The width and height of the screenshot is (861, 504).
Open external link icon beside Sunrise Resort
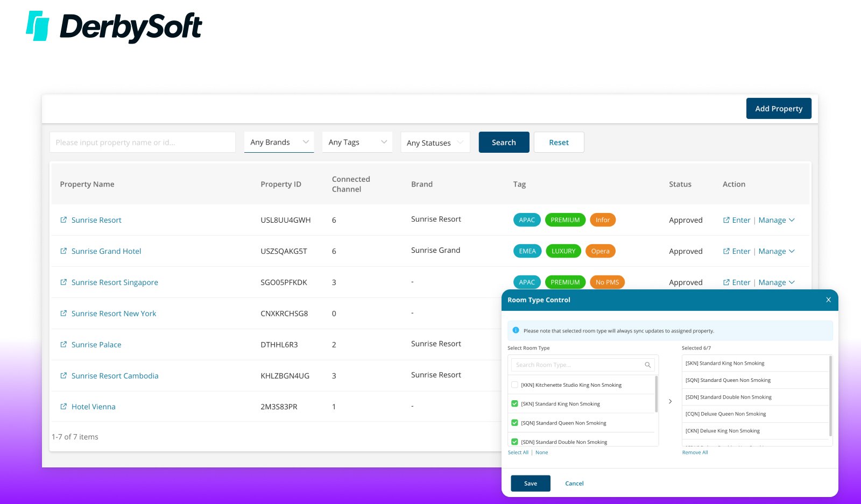pyautogui.click(x=63, y=220)
